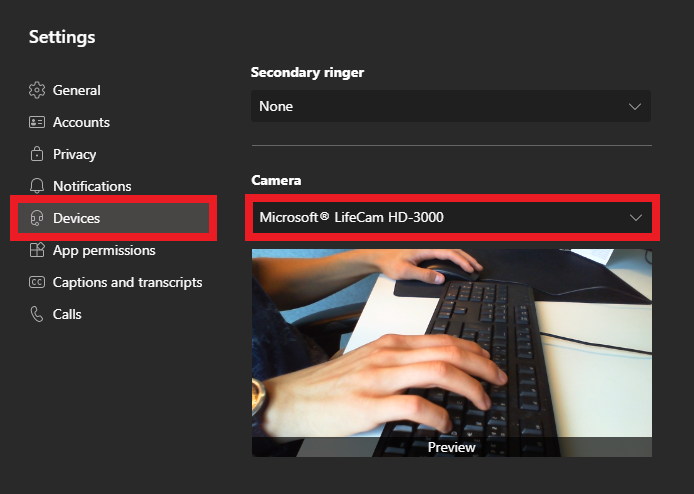Open Captions and transcripts section
This screenshot has height=494, width=694.
113,282
